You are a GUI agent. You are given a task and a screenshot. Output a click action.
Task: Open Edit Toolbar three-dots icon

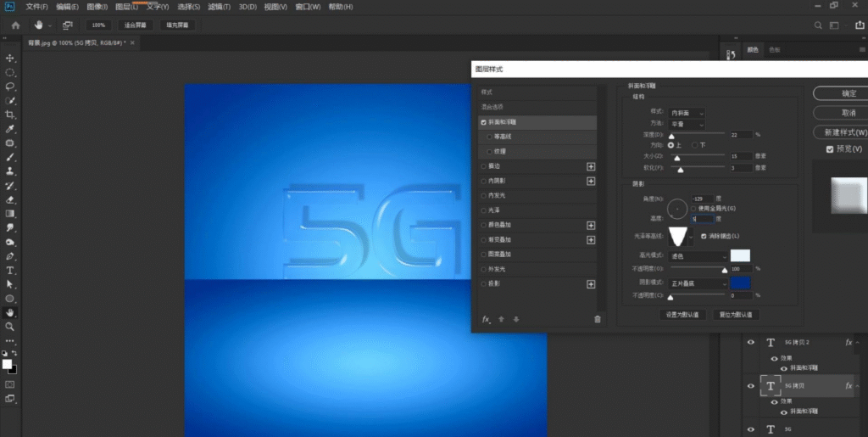(10, 341)
